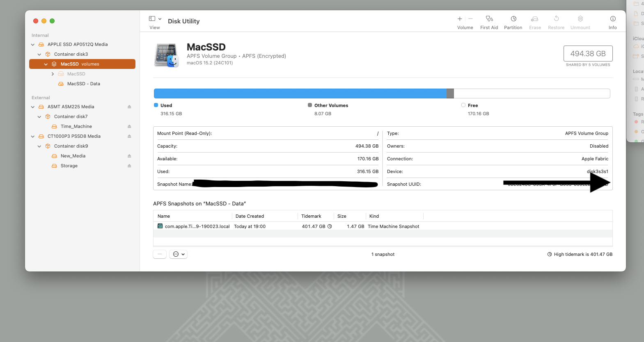Select the Time Machine Snapshot row
Viewport: 644px width, 342px height.
pyautogui.click(x=383, y=226)
